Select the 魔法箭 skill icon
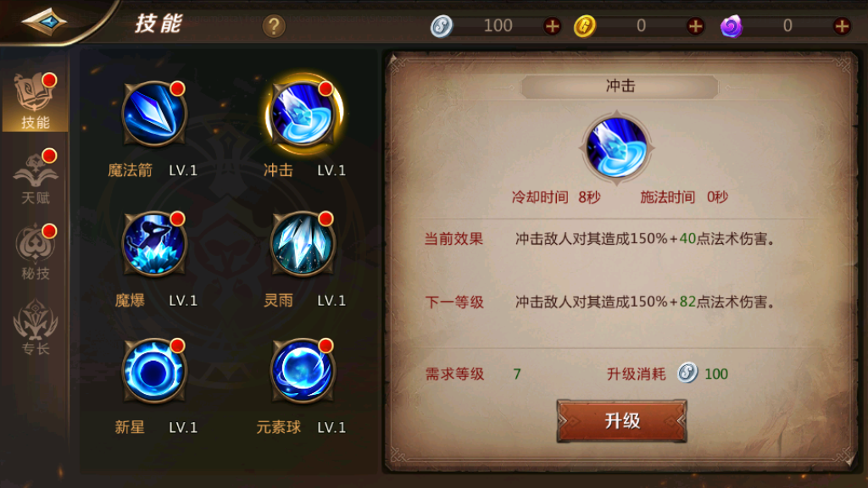 [154, 114]
